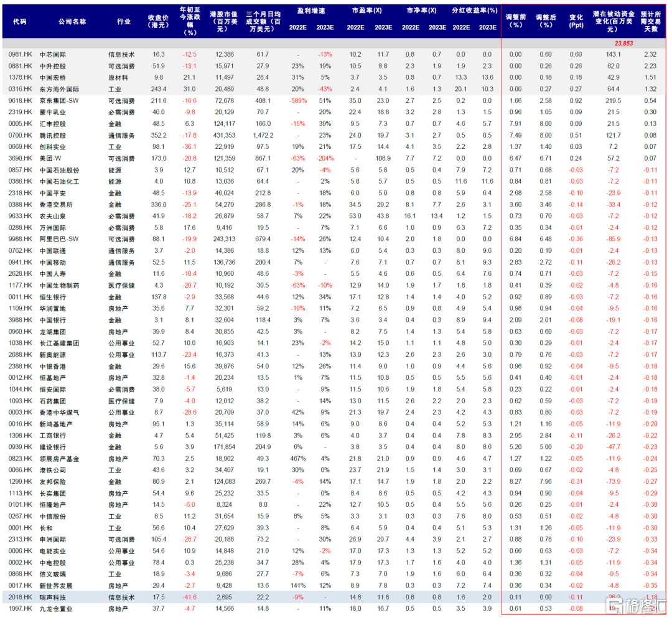The height and width of the screenshot is (620, 672).
Task: Click company name 中国人寿
Action: click(x=53, y=274)
